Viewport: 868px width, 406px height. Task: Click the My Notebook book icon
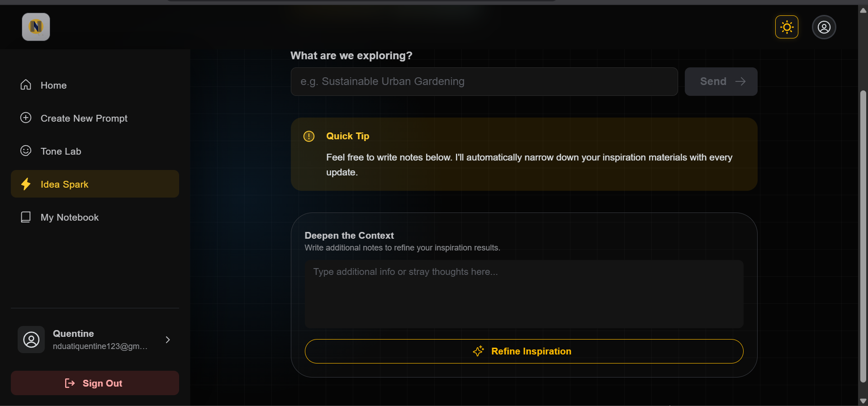[26, 217]
